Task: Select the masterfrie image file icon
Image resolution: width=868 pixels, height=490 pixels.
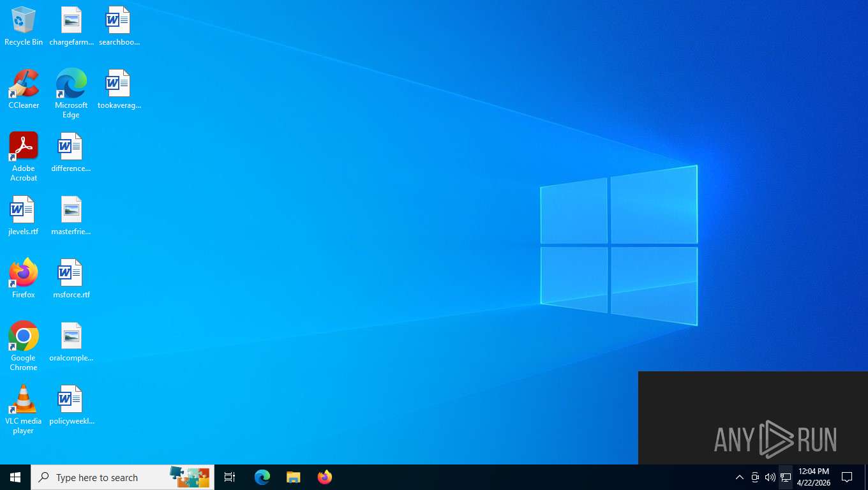Action: [71, 216]
